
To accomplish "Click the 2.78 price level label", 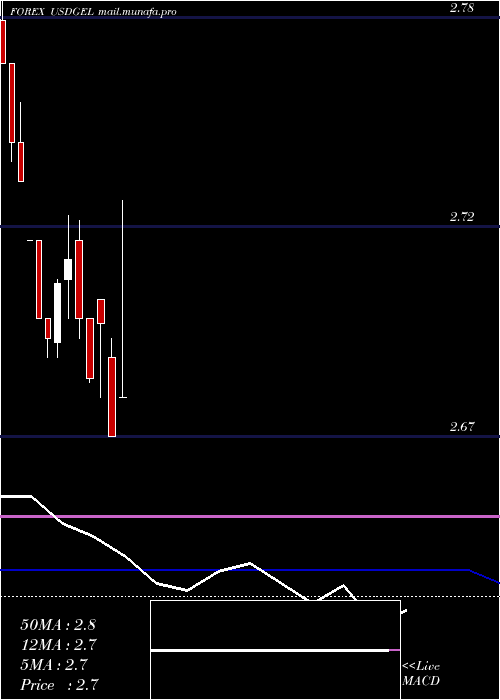I will pyautogui.click(x=461, y=8).
